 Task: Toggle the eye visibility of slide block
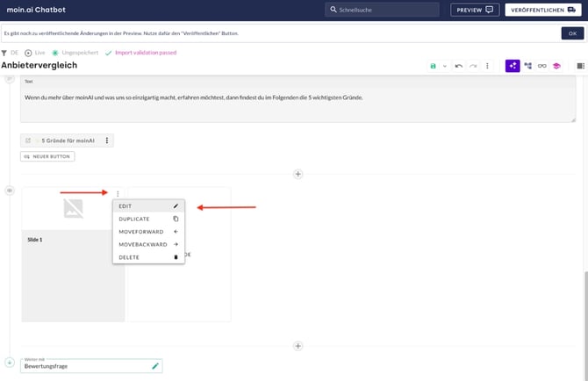point(10,190)
